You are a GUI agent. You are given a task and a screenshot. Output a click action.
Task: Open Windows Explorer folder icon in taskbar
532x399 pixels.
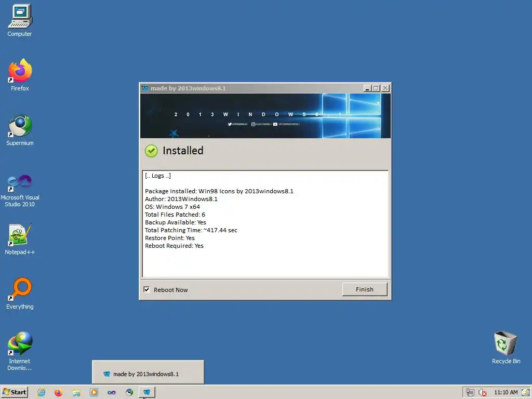point(76,393)
